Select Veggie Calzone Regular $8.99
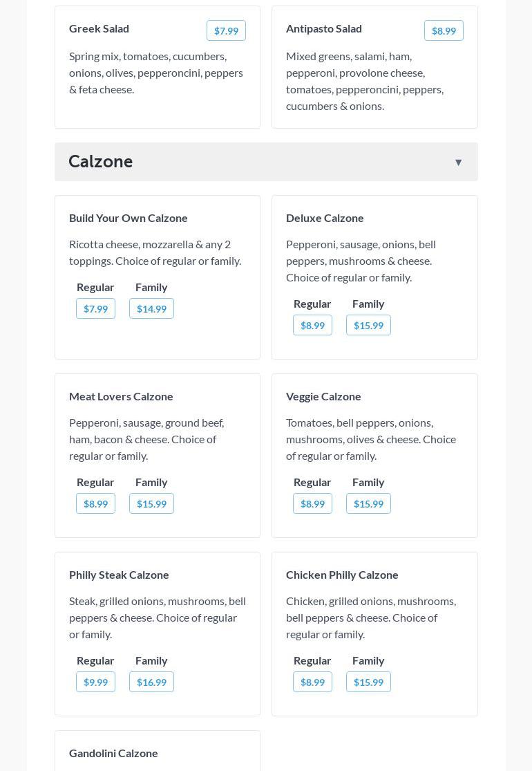Viewport: 532px width, 771px height. (x=312, y=503)
